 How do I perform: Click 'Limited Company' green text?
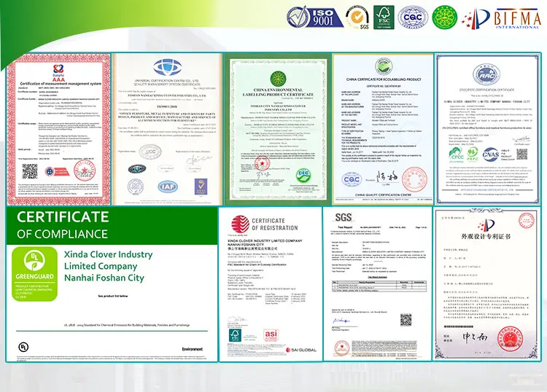pyautogui.click(x=101, y=266)
